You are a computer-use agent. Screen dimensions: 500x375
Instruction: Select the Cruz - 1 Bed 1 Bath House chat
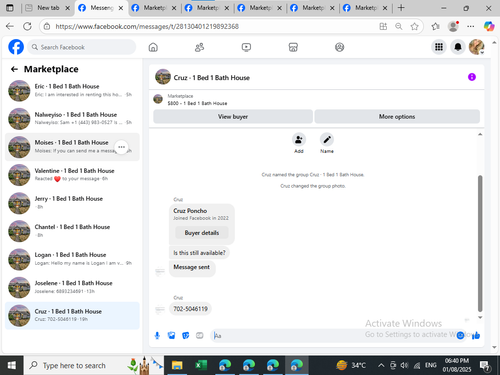72,316
